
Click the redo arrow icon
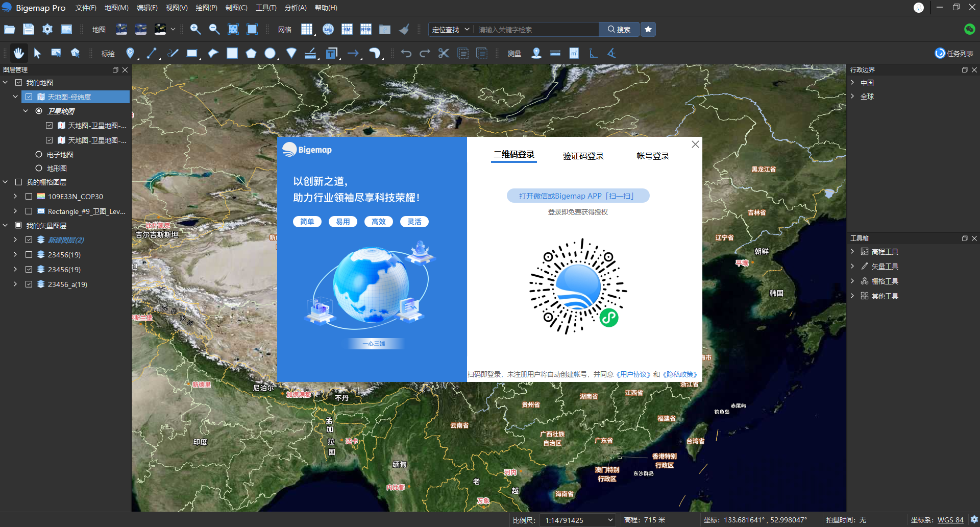(x=425, y=53)
